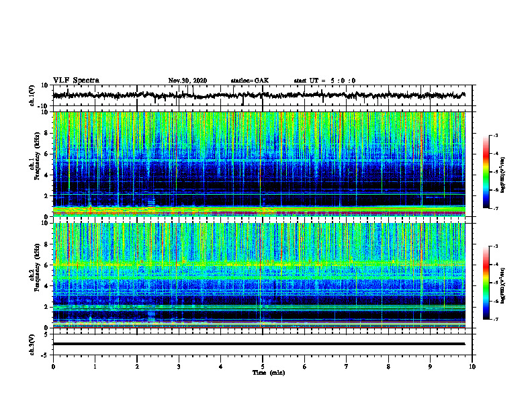Click the "-3" tick on ch.2 color bar
The image size is (532, 411).
click(x=495, y=246)
